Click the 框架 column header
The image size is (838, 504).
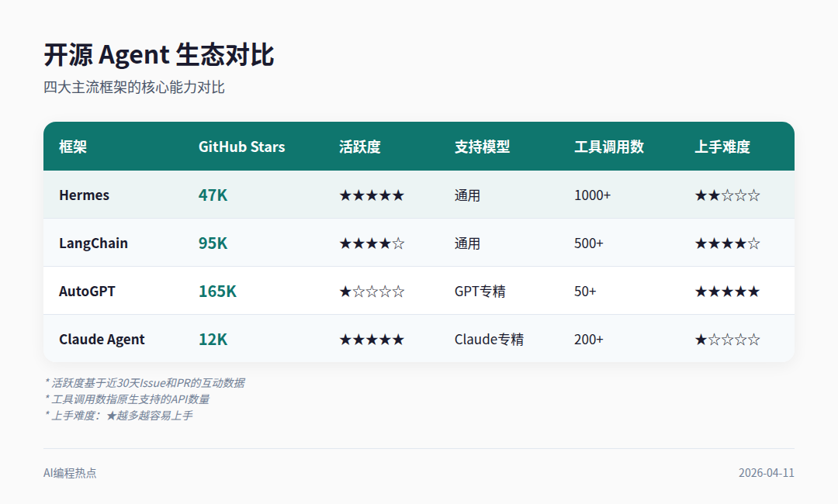73,147
